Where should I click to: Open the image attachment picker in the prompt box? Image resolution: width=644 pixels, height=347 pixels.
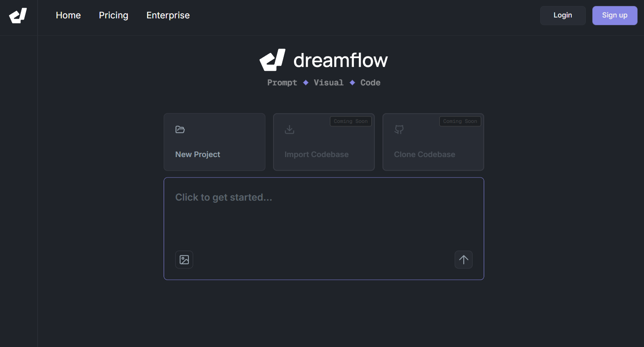(184, 259)
